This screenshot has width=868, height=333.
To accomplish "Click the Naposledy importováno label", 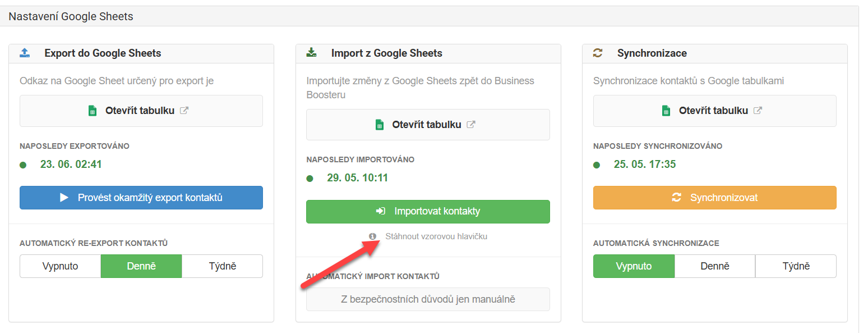I will (x=361, y=159).
